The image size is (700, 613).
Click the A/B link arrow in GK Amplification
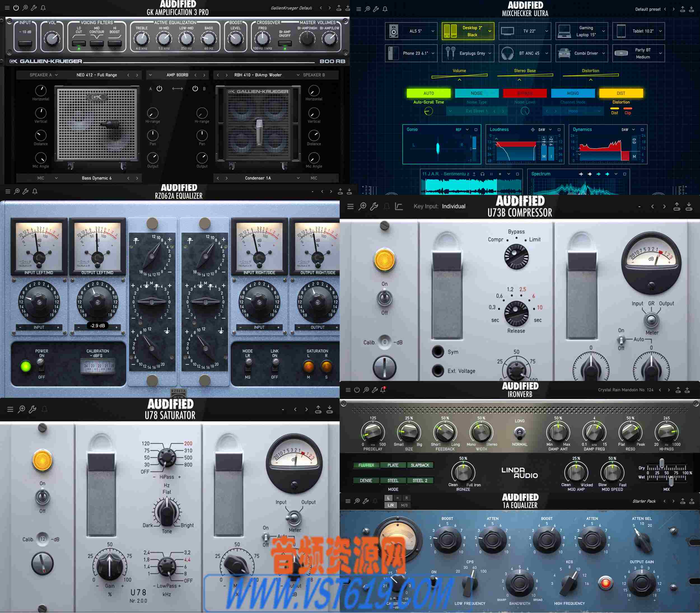(177, 89)
